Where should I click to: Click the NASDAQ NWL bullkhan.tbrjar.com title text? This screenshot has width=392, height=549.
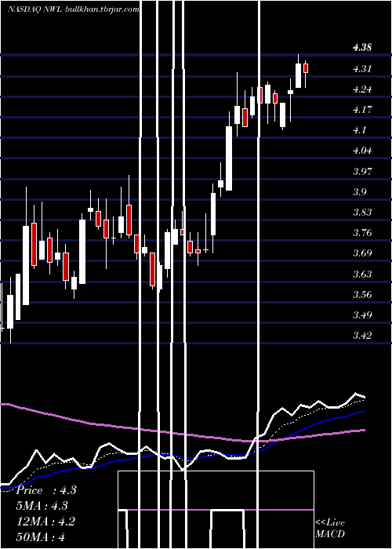click(x=74, y=9)
